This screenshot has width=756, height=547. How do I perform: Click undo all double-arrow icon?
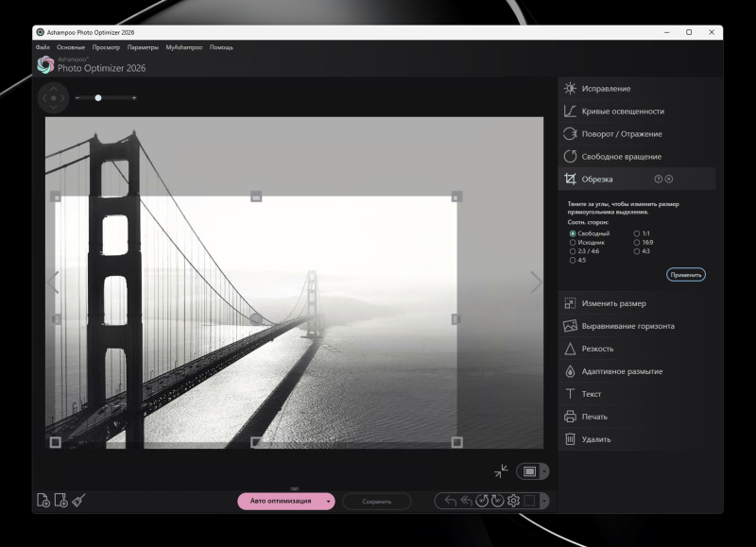[x=466, y=502]
